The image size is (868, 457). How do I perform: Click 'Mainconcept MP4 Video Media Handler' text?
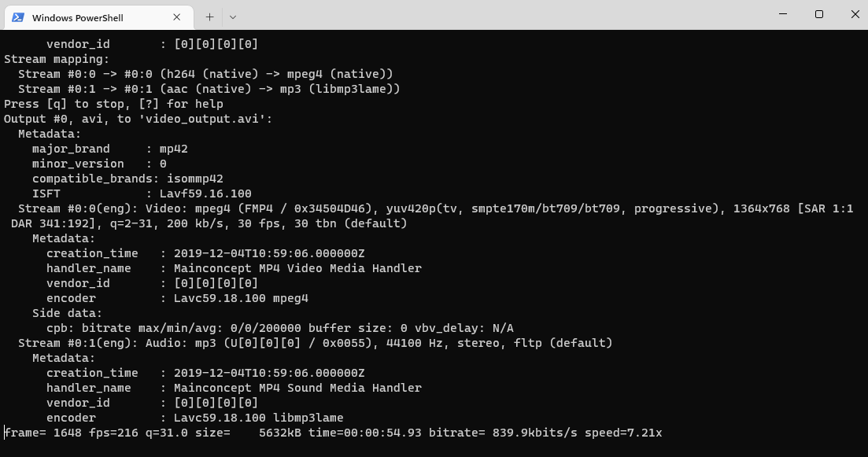pyautogui.click(x=291, y=268)
